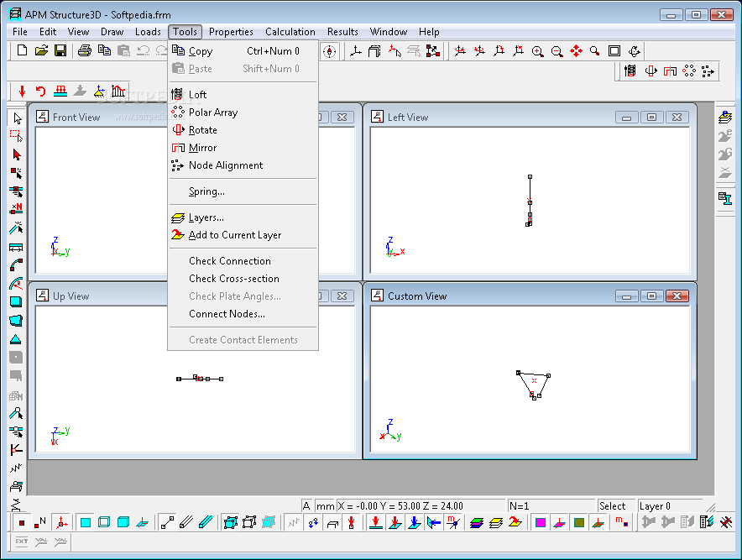Click the N=1 status bar field

click(x=551, y=506)
